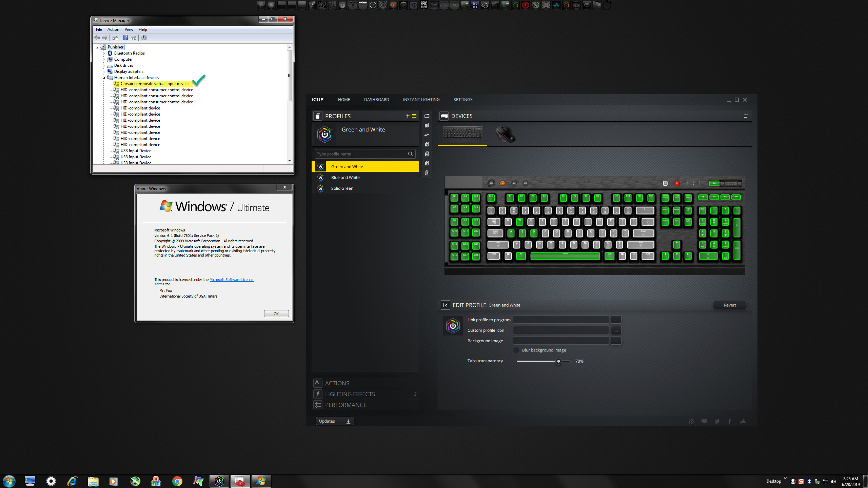Click the import/export arrows icon
868x488 pixels.
(427, 135)
